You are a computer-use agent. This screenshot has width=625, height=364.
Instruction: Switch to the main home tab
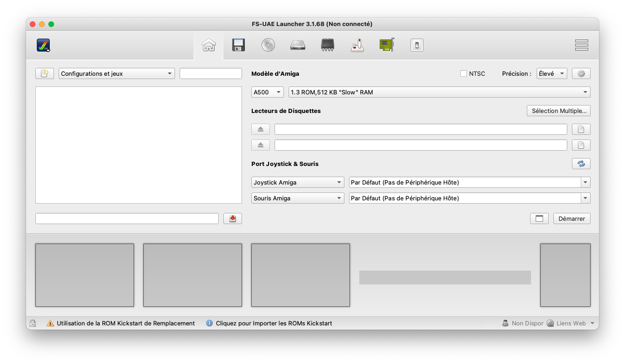point(208,45)
